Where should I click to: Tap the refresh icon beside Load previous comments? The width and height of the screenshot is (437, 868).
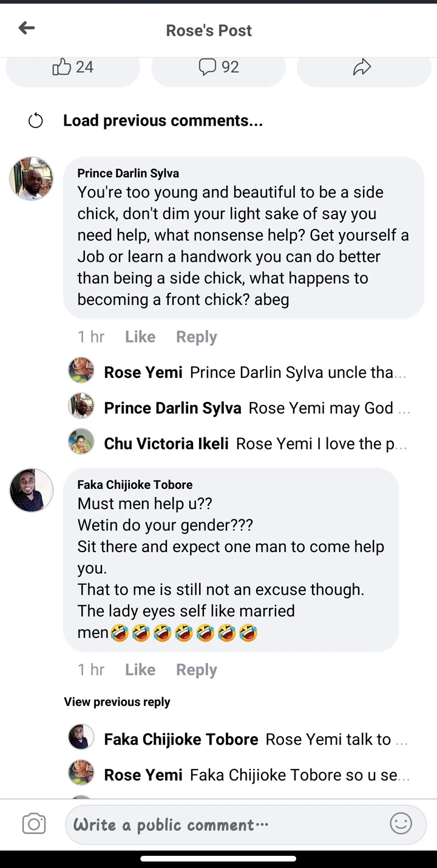click(36, 121)
